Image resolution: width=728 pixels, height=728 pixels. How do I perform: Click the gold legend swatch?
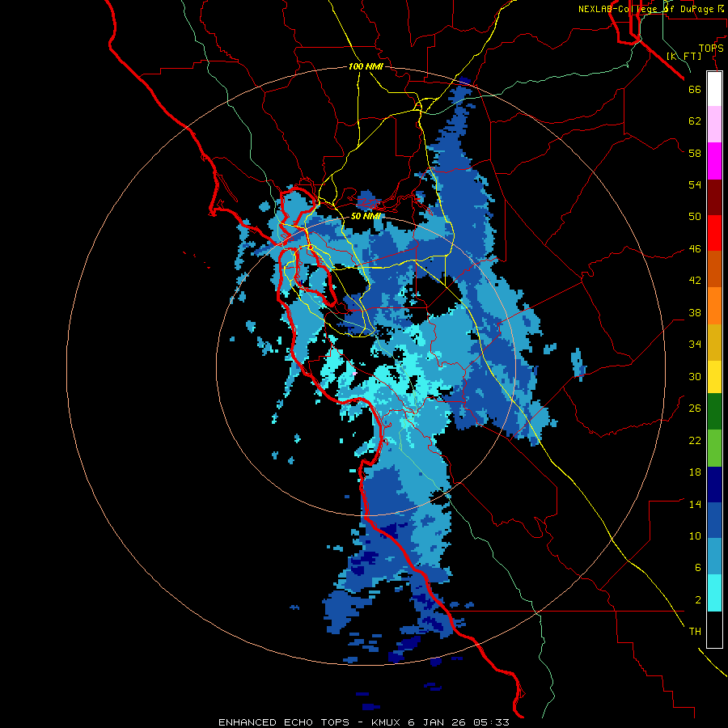[714, 342]
